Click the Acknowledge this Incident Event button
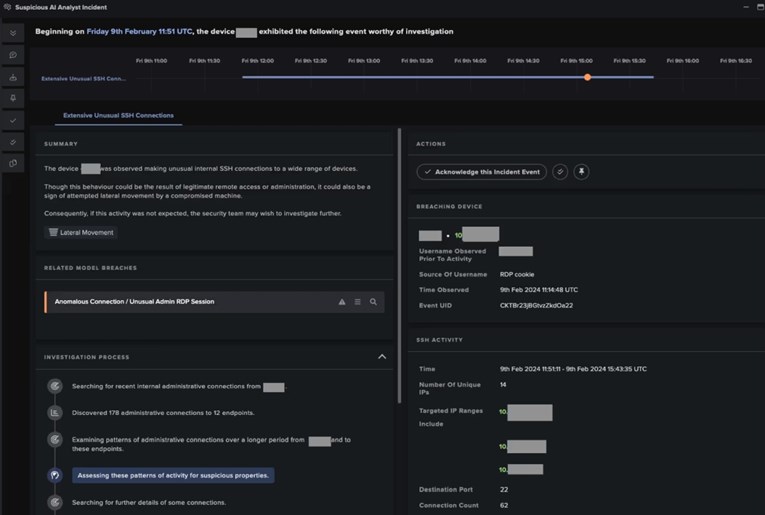Screen dimensions: 765x515 (x=482, y=172)
